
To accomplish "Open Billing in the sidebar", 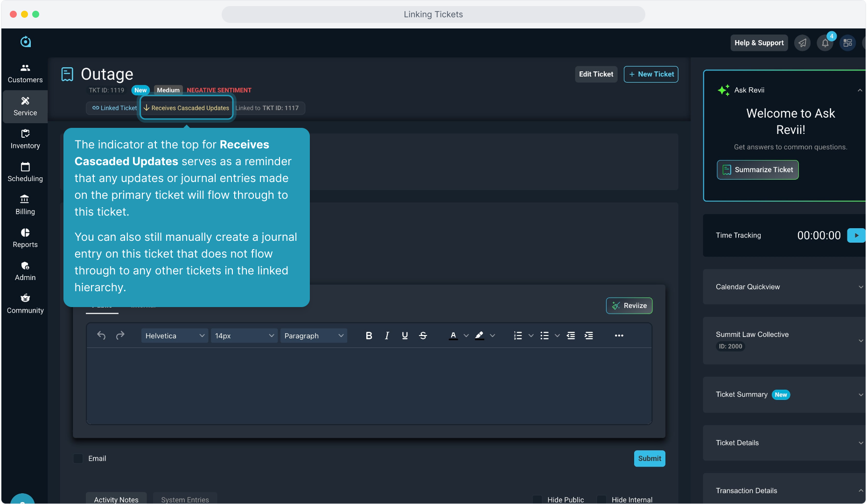I will pyautogui.click(x=25, y=205).
